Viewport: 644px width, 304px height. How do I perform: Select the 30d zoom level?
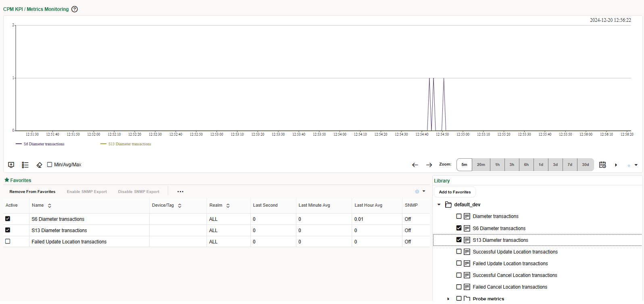coord(586,165)
